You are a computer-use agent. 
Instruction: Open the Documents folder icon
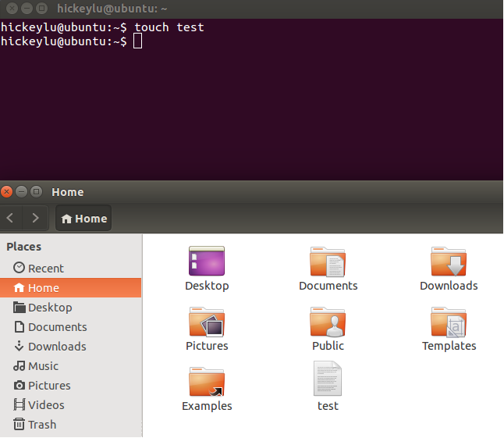tap(328, 262)
